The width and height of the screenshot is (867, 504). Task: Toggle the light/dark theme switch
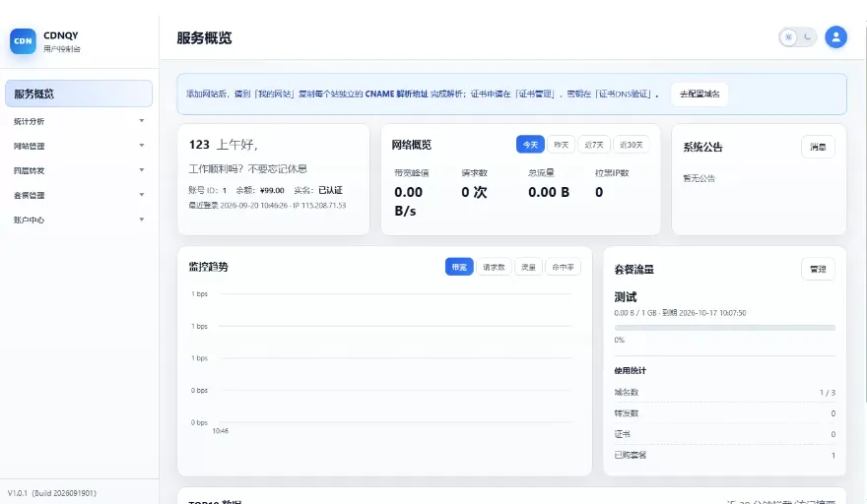coord(798,37)
